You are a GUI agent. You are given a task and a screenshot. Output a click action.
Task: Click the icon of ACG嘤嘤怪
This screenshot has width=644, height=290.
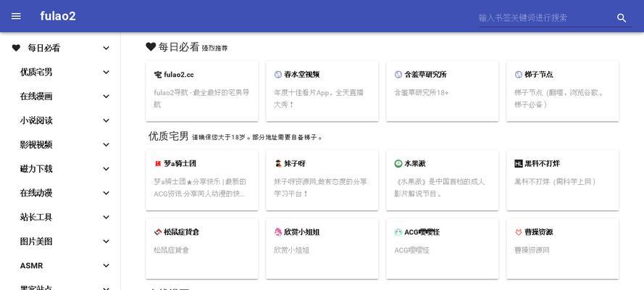[x=398, y=232]
